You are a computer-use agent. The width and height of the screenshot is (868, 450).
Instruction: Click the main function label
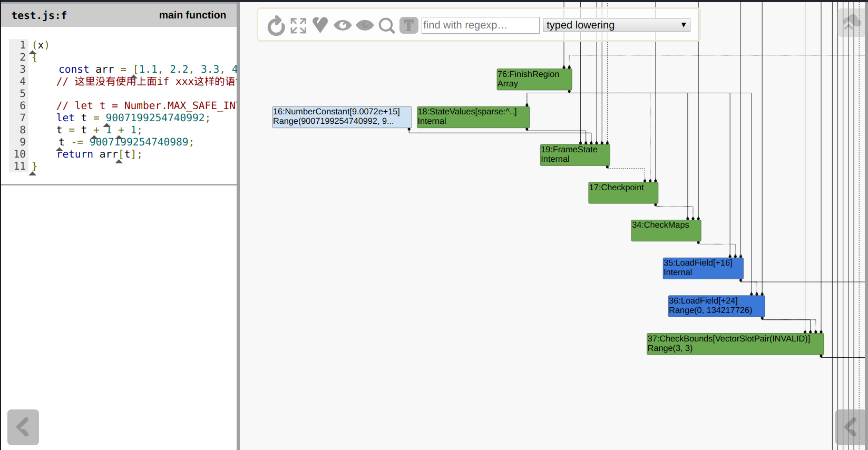[192, 15]
